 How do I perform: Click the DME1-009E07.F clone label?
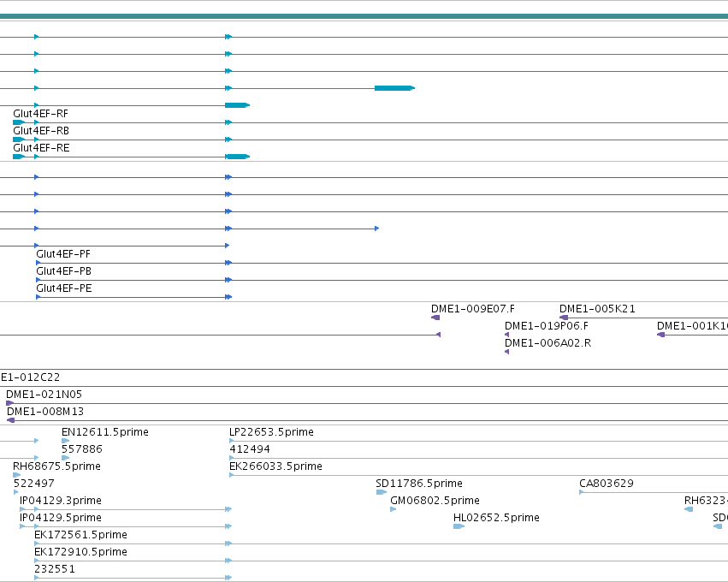point(472,309)
